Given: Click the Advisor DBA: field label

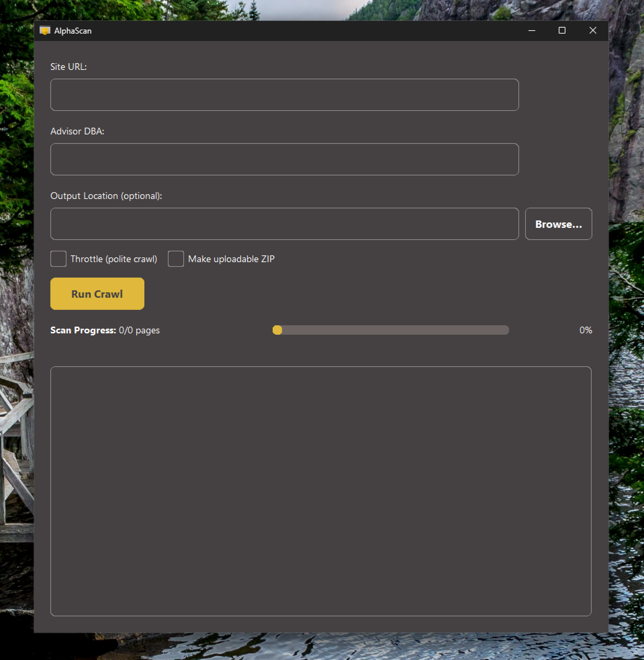Looking at the screenshot, I should [78, 131].
